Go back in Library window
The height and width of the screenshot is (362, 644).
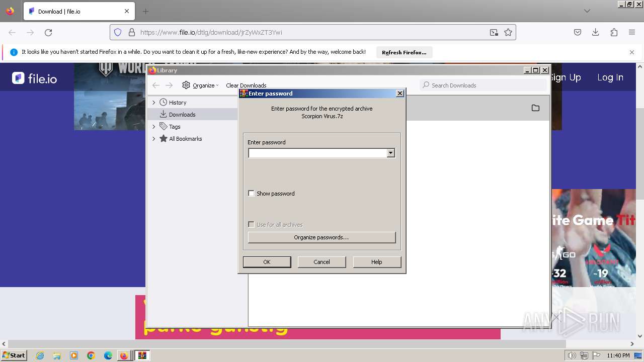click(x=156, y=85)
